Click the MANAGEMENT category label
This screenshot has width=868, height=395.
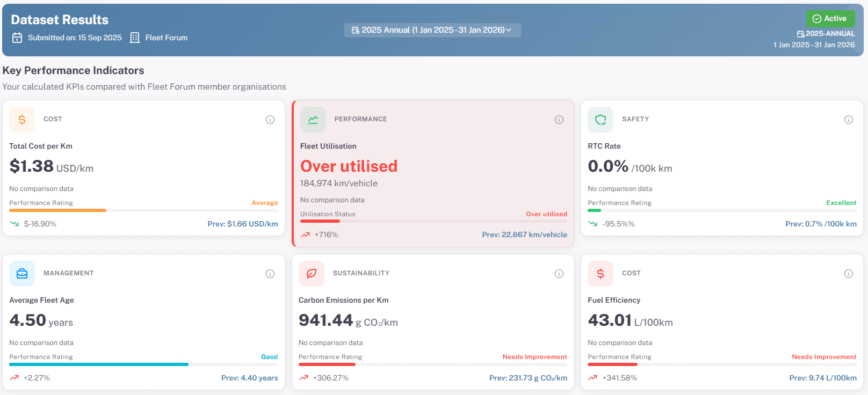tap(69, 273)
